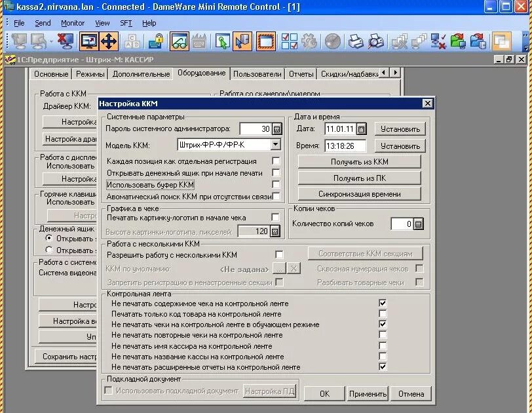Check Печатать только код товара option
The height and width of the screenshot is (413, 532).
click(383, 313)
